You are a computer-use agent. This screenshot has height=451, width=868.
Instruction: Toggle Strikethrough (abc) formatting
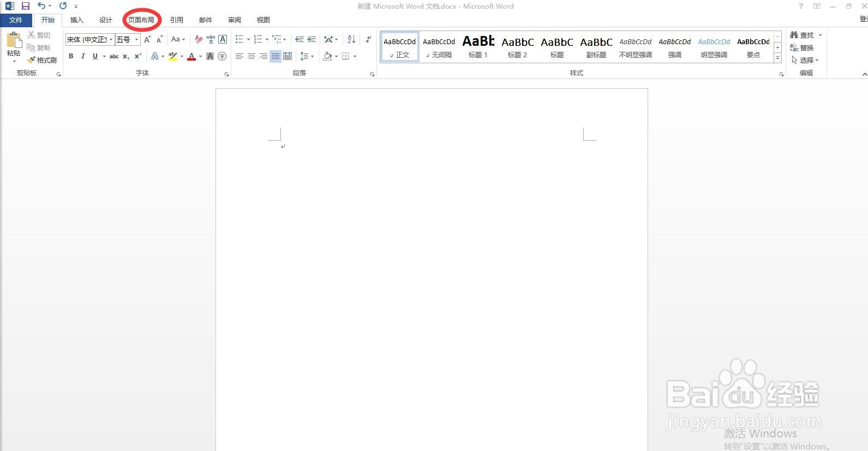(114, 56)
